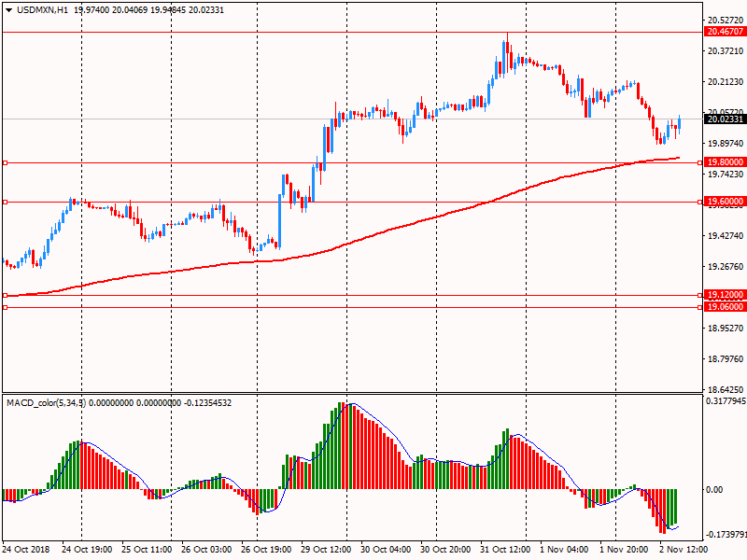This screenshot has height=560, width=747.
Task: Click the 18.95270 price scale value
Action: point(726,329)
